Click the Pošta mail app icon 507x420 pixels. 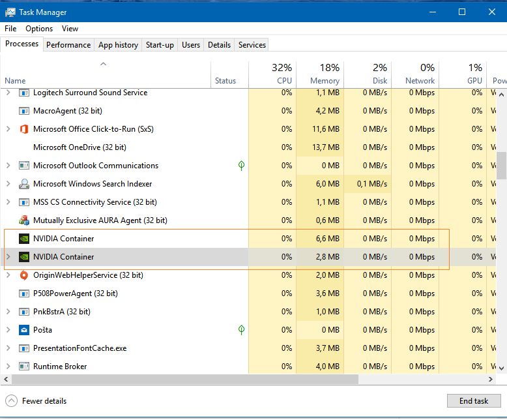24,331
